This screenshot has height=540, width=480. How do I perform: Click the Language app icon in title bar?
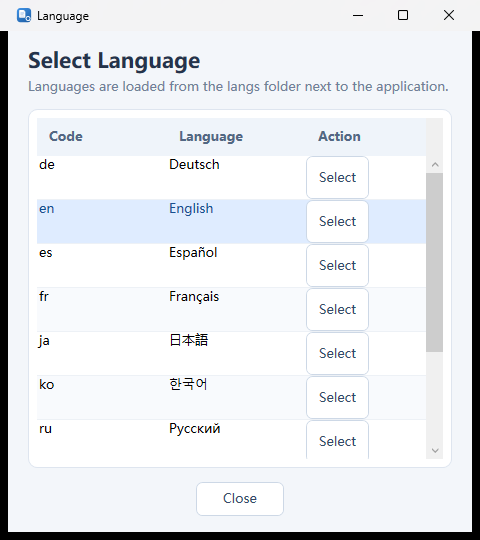tap(24, 15)
